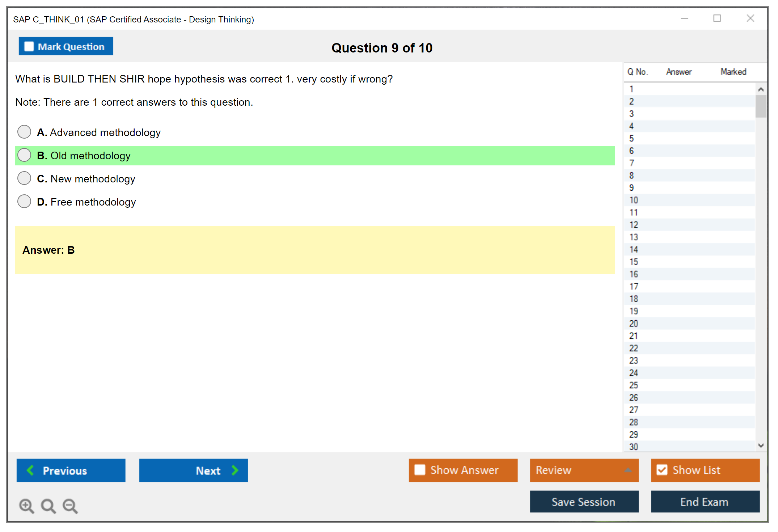Pick option D Free methodology

coord(24,201)
